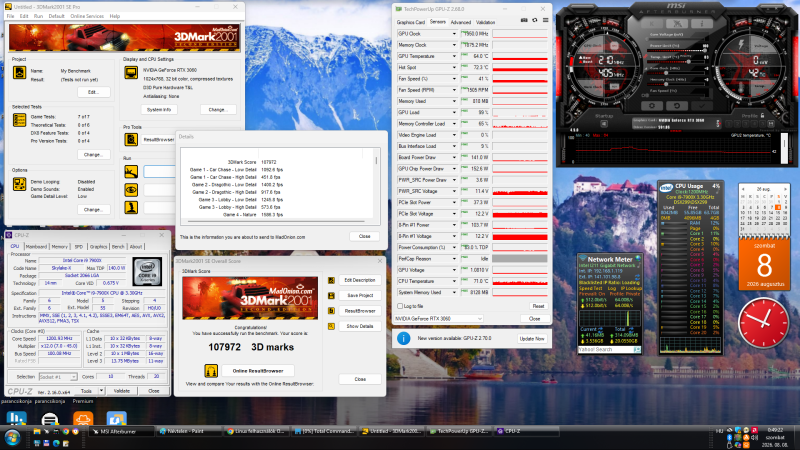Viewport: 800px width, 450px height.
Task: Click the GPU-Z refresh icon
Action: tap(535, 20)
